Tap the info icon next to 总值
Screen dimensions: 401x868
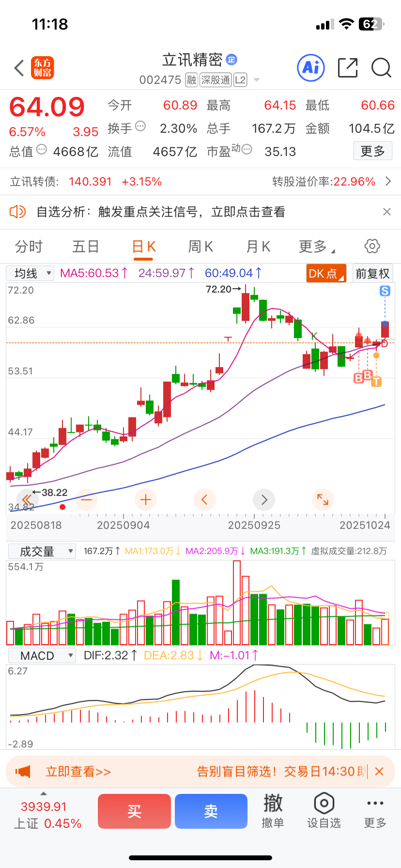(x=42, y=150)
